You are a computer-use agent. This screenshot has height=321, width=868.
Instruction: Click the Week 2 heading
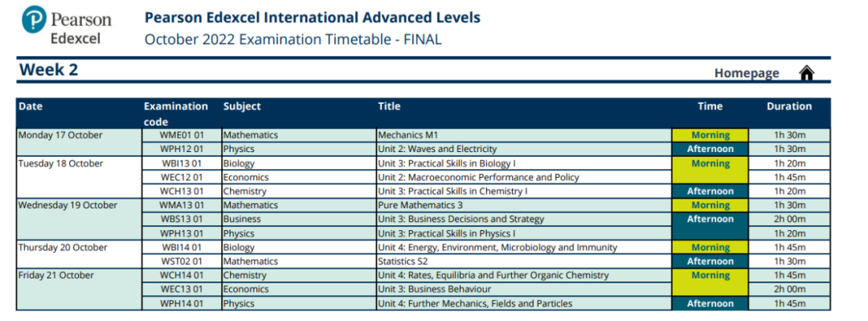(x=49, y=70)
